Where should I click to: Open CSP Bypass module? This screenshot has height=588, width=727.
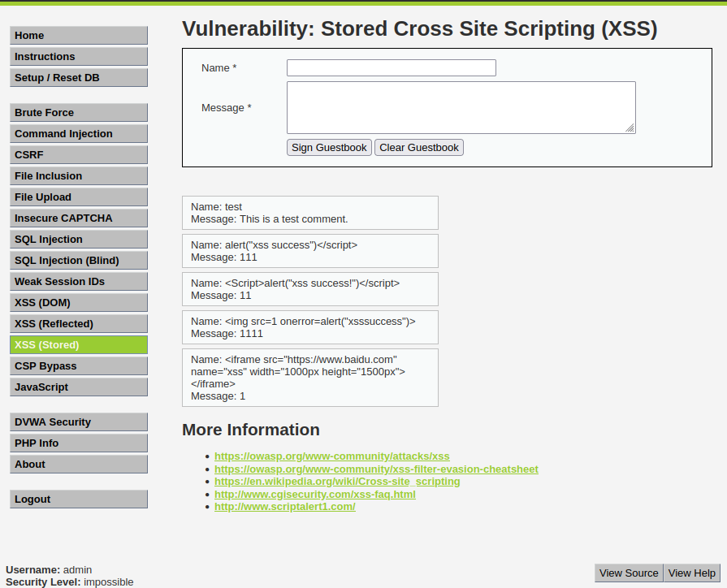[79, 366]
